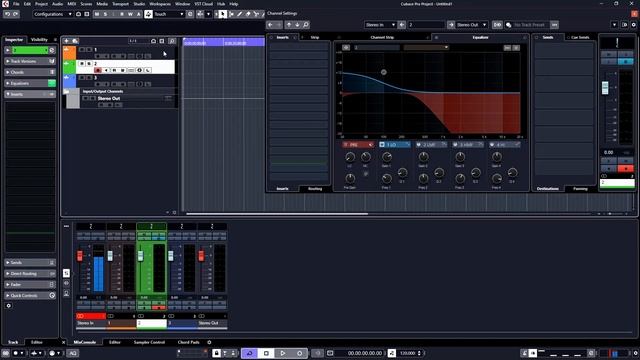Click the Redo arrow in the toolbar
The width and height of the screenshot is (640, 360).
pyautogui.click(x=16, y=14)
